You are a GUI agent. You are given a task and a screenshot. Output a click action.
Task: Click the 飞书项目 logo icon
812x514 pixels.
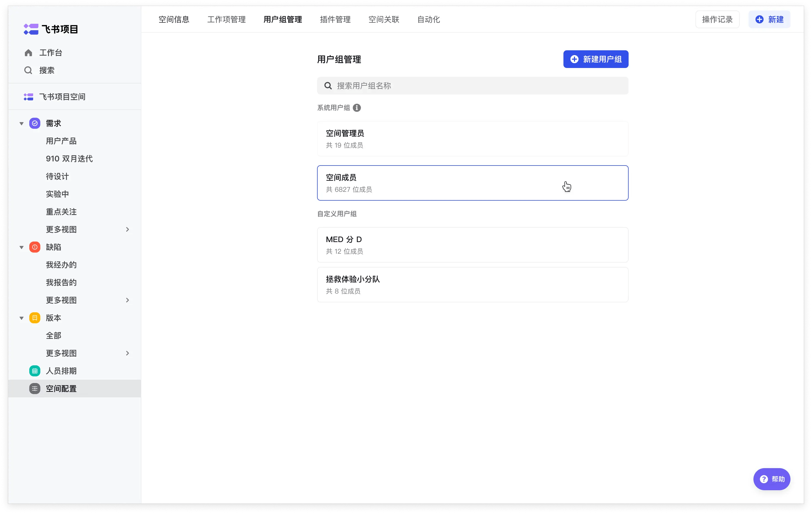coord(31,29)
